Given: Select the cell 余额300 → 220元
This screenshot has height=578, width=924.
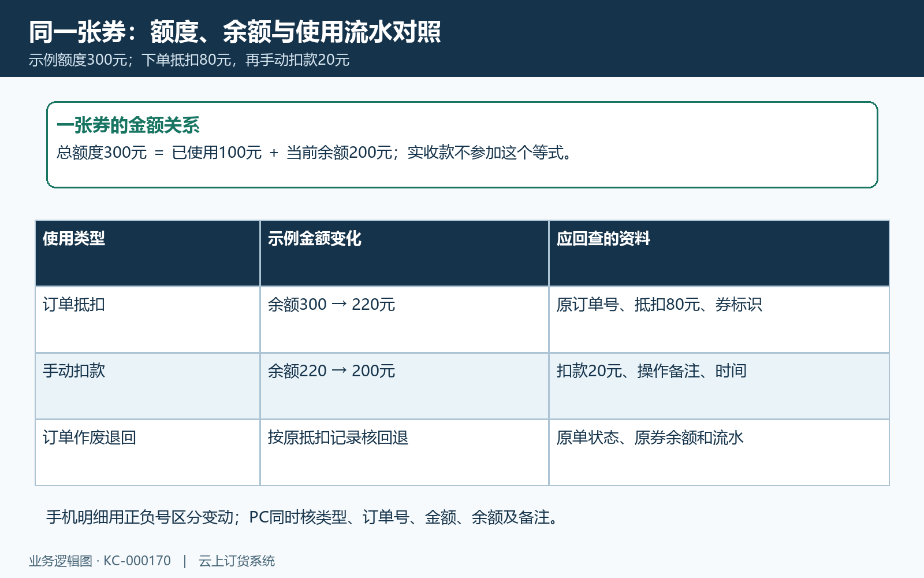Looking at the screenshot, I should (x=404, y=320).
